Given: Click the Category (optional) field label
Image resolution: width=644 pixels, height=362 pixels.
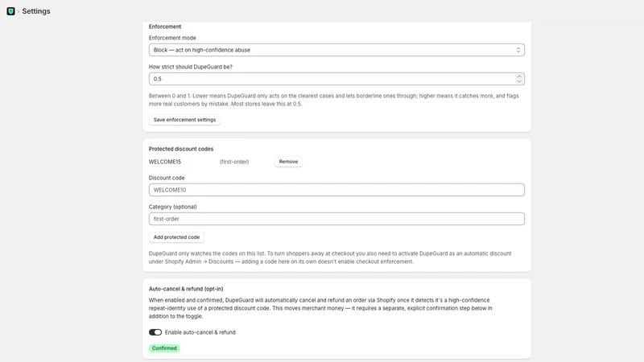Looking at the screenshot, I should [172, 207].
